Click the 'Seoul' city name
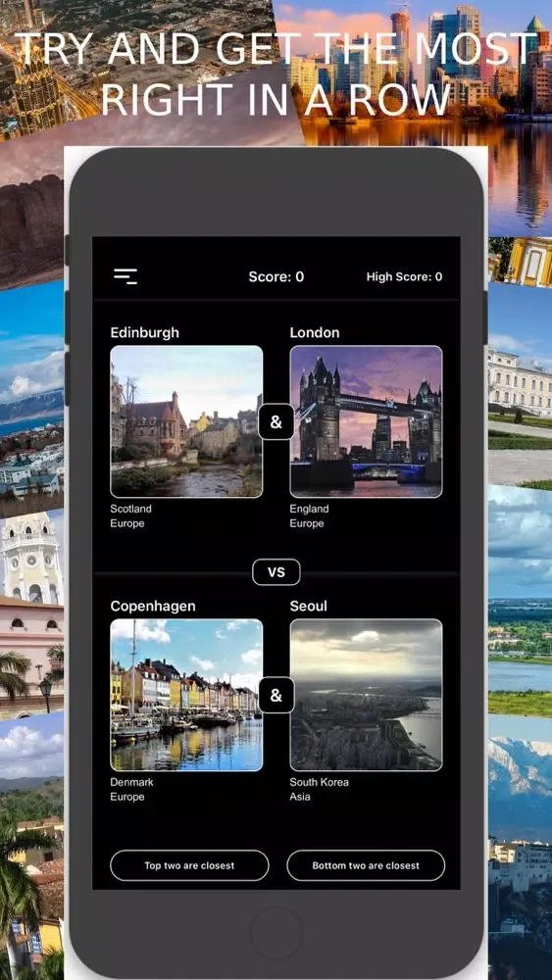Viewport: 552px width, 980px height. click(308, 607)
